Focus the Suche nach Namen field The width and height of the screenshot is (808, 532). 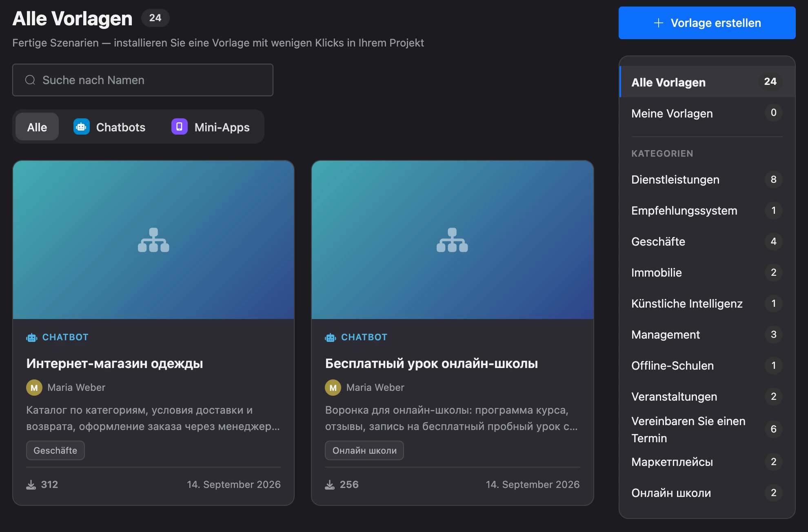[143, 80]
